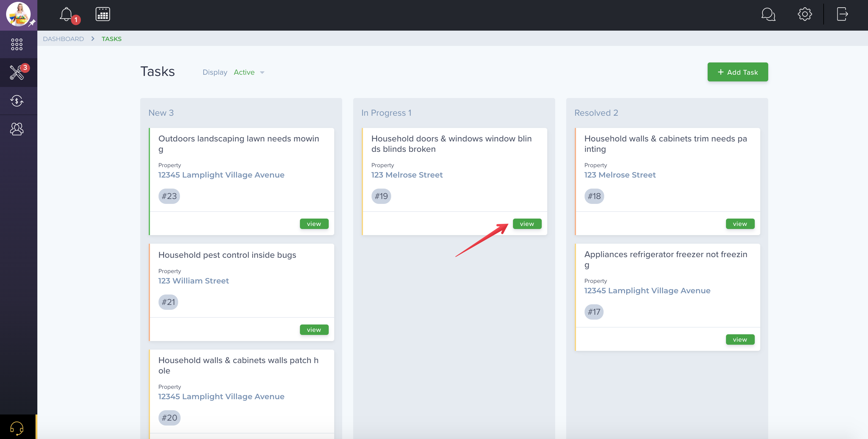Click title 'Household walls & cabinets walls patch hole'

point(238,365)
